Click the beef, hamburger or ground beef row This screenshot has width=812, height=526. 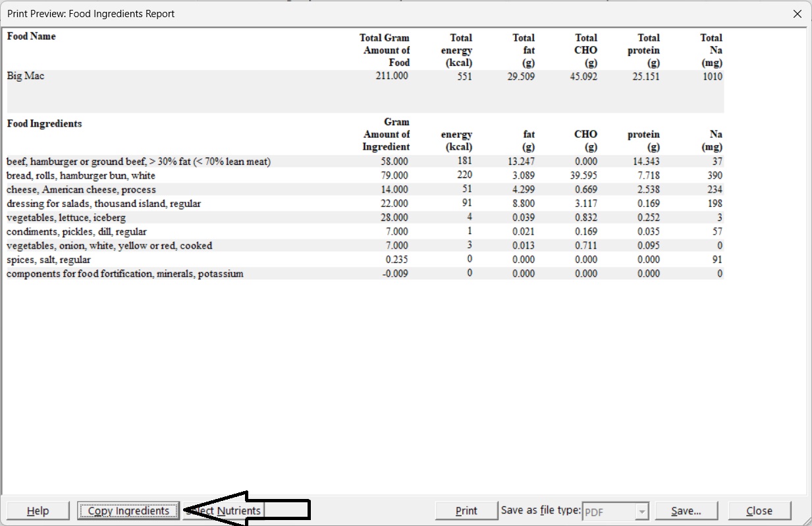(138, 161)
